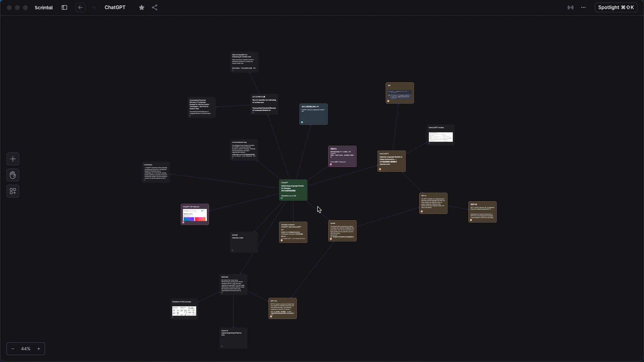Click the live broadcast icon
Viewport: 644px width, 362px height.
point(570,7)
